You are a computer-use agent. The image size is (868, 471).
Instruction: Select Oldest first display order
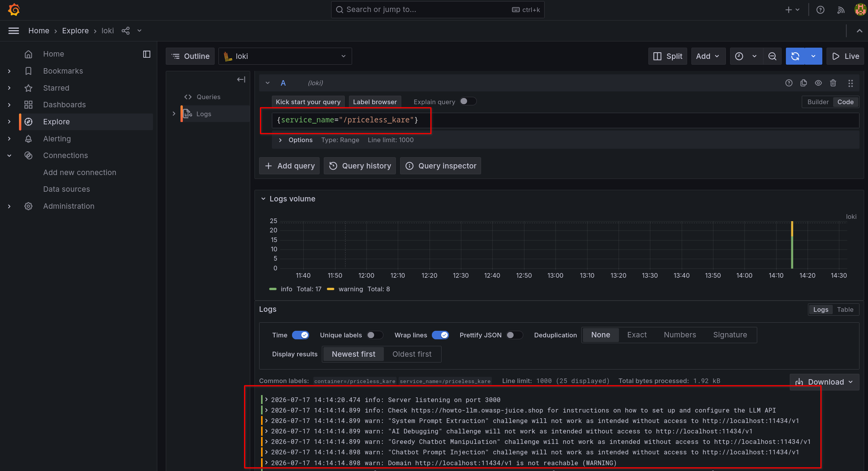412,354
